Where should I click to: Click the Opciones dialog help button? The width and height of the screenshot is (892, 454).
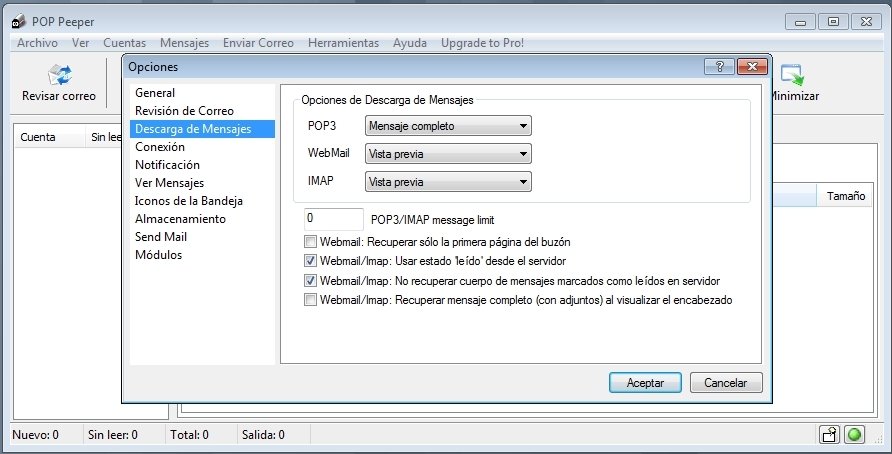719,67
